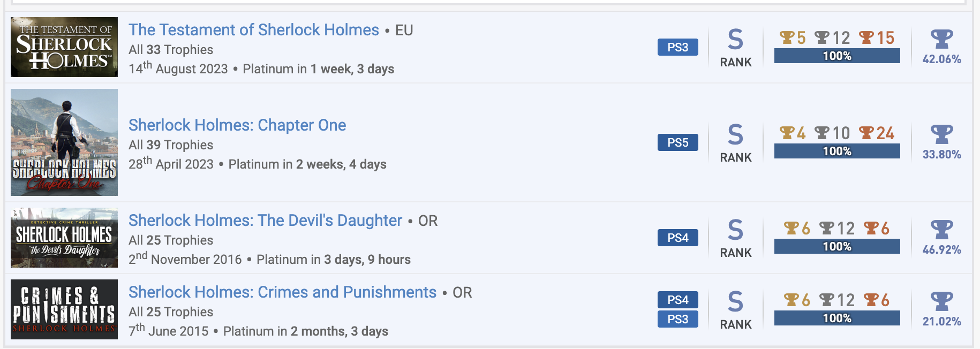Click platinum trophy icon showing 42.06%
The width and height of the screenshot is (980, 349).
(941, 39)
